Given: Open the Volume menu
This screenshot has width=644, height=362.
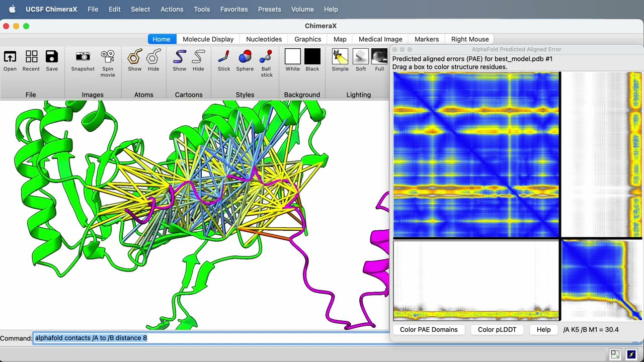Looking at the screenshot, I should pos(302,9).
